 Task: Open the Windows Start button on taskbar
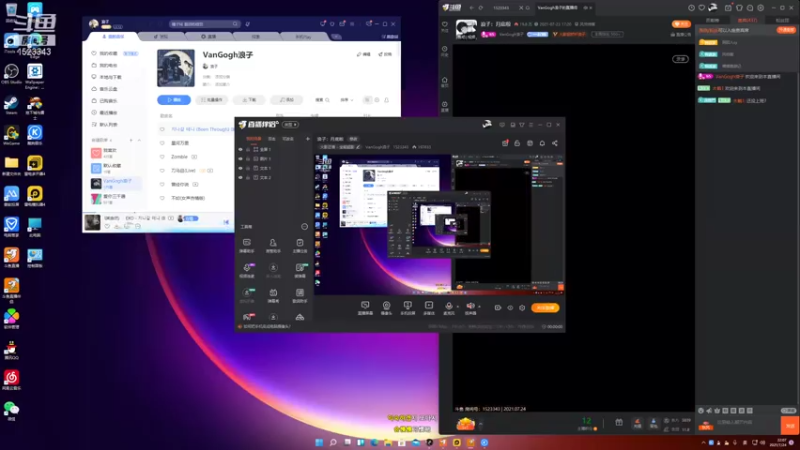coord(319,442)
